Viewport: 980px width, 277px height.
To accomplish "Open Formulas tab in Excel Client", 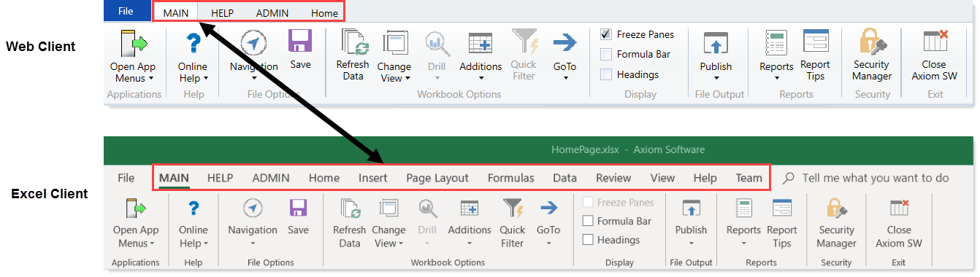I will tap(510, 178).
